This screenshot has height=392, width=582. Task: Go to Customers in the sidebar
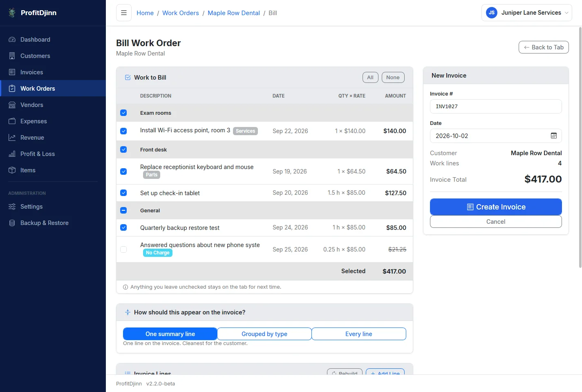[53, 56]
